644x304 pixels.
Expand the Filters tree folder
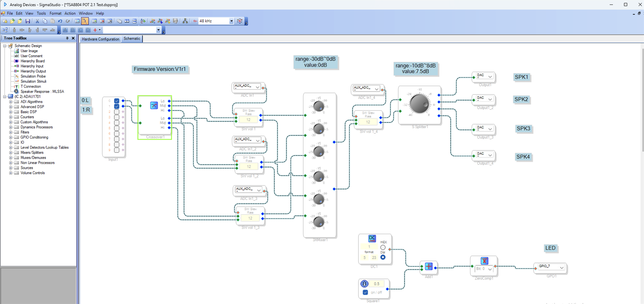11,132
